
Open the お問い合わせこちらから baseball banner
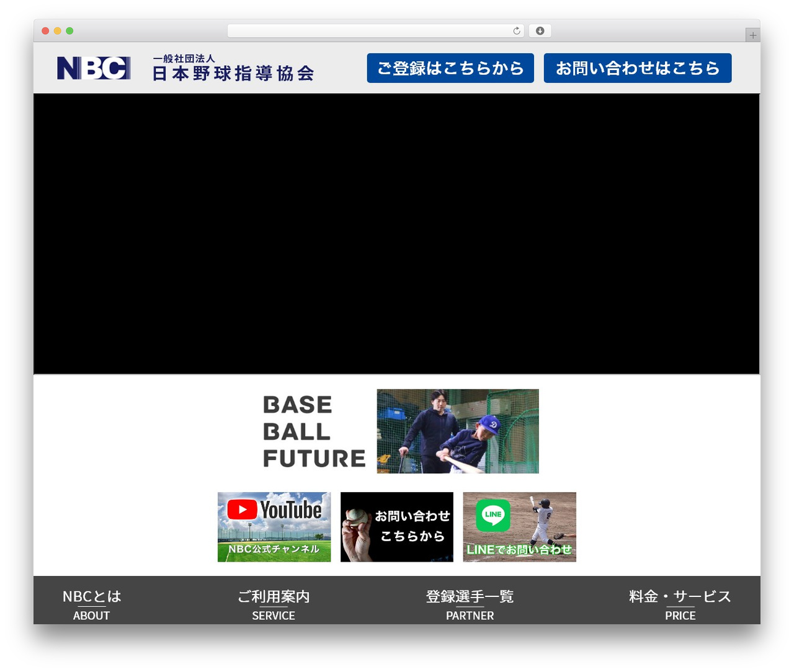click(397, 527)
